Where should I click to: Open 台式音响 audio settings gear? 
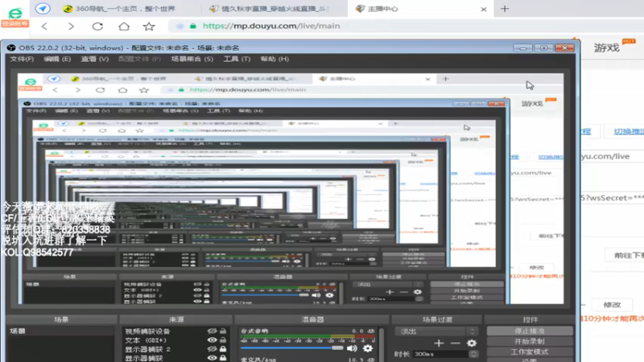[x=368, y=348]
